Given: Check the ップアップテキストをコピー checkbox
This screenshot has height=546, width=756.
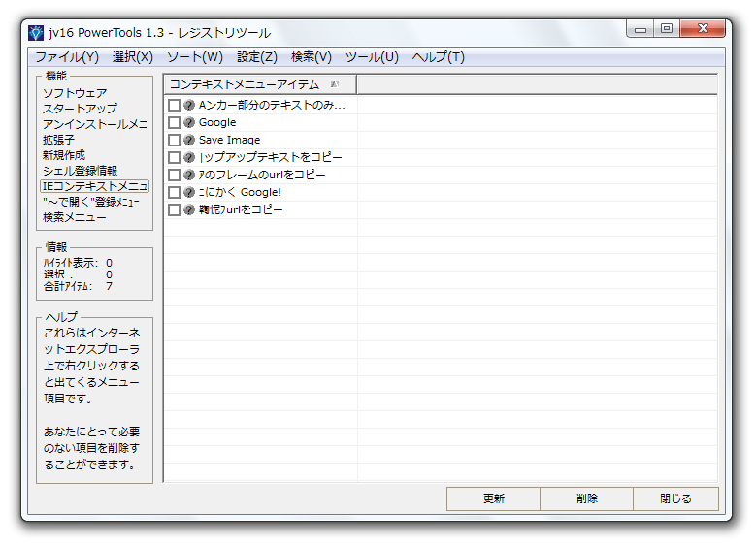Looking at the screenshot, I should 174,157.
